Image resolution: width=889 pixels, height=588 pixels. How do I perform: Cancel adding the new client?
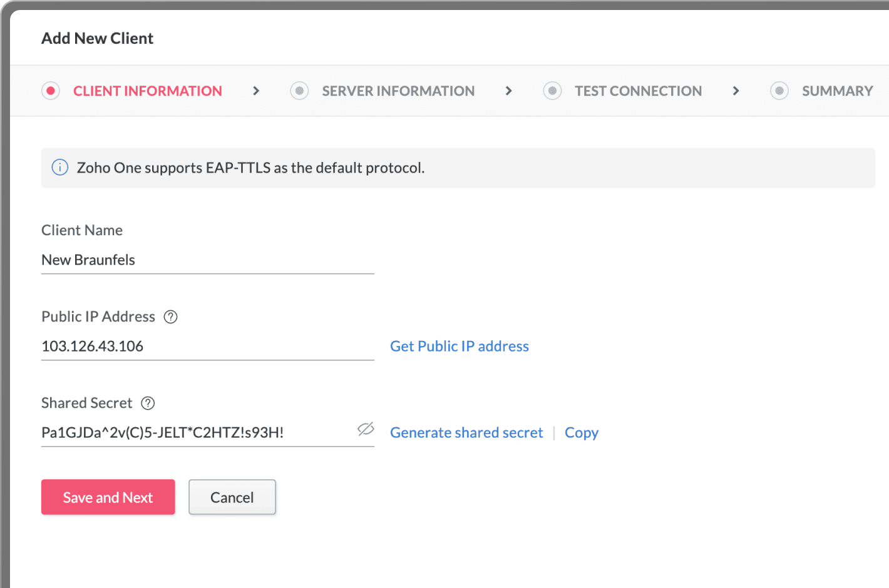(x=232, y=497)
